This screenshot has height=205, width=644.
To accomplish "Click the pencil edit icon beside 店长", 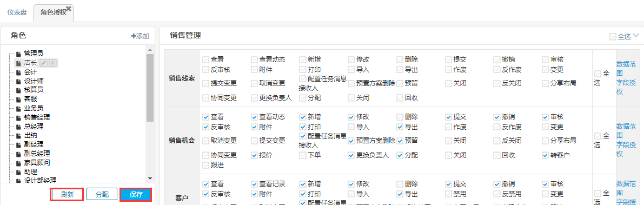I will 44,63.
